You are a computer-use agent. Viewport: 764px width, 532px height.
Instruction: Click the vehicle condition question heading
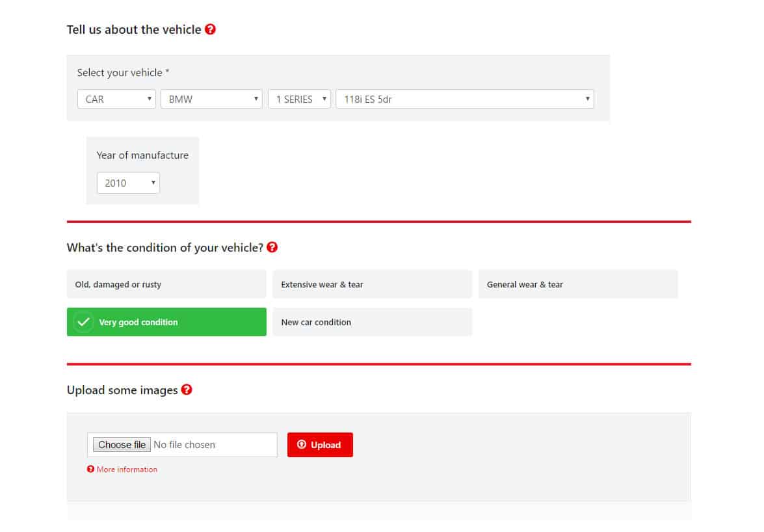point(165,248)
